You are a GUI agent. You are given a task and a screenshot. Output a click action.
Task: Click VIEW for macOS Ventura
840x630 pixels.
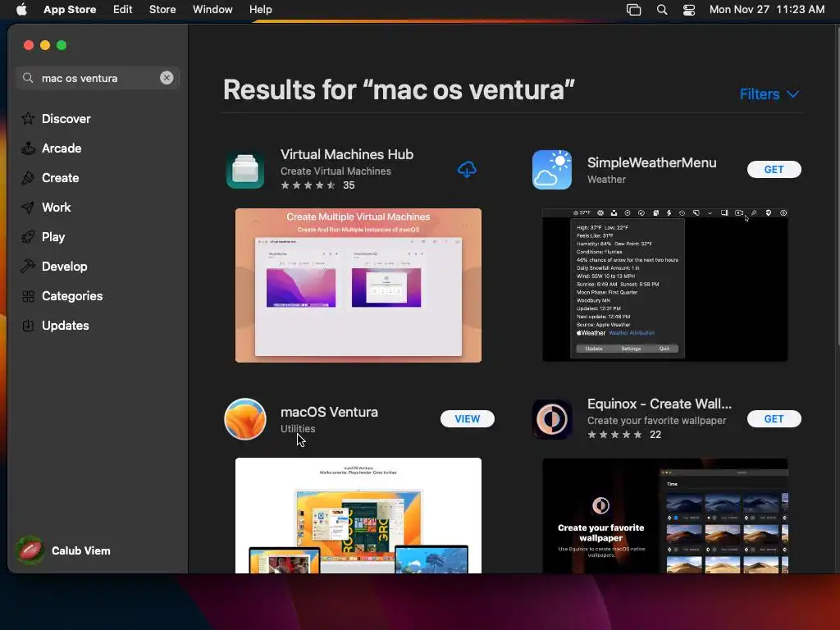(x=467, y=419)
